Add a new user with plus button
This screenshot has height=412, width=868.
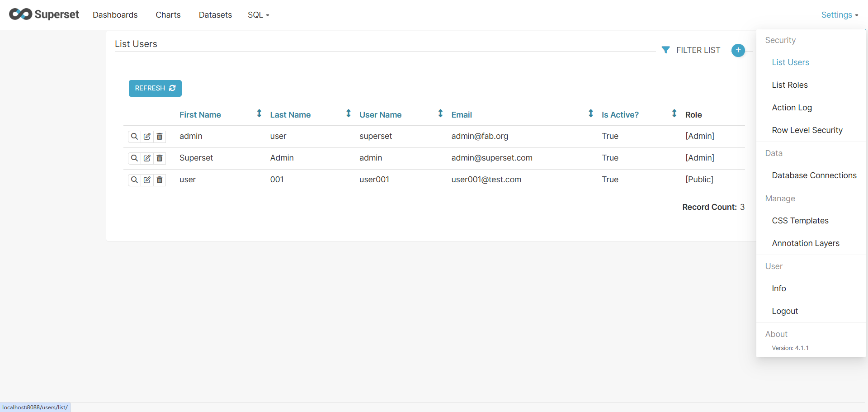point(738,50)
